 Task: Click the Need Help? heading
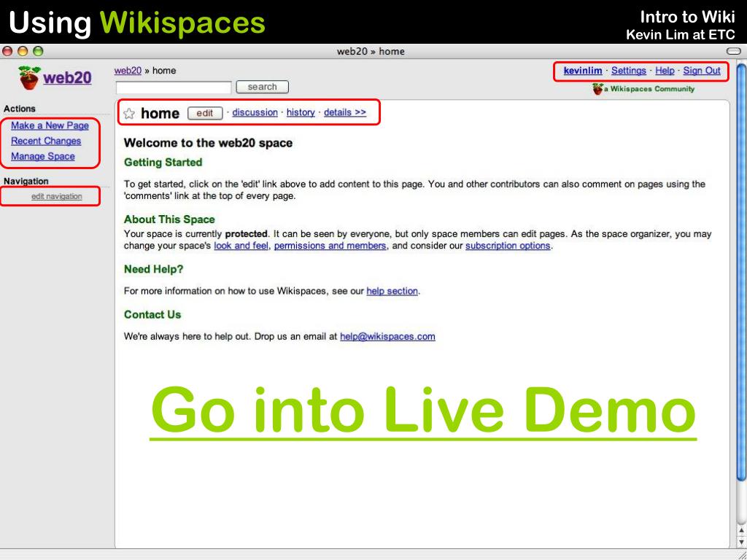(153, 269)
